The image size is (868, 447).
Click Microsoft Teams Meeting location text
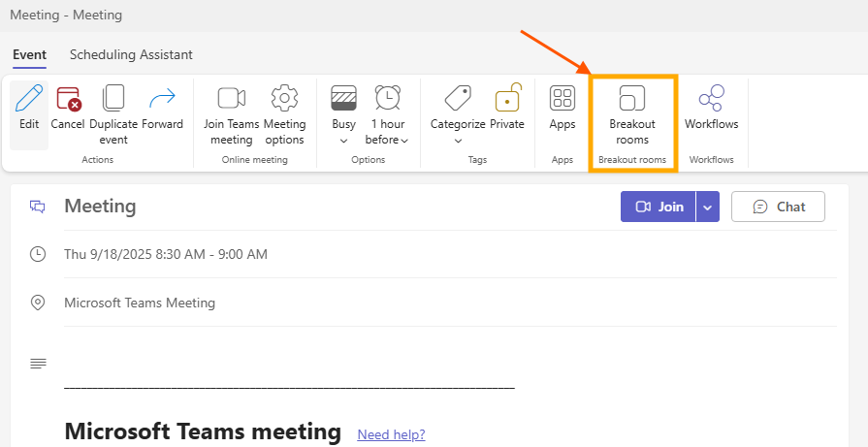pyautogui.click(x=140, y=303)
